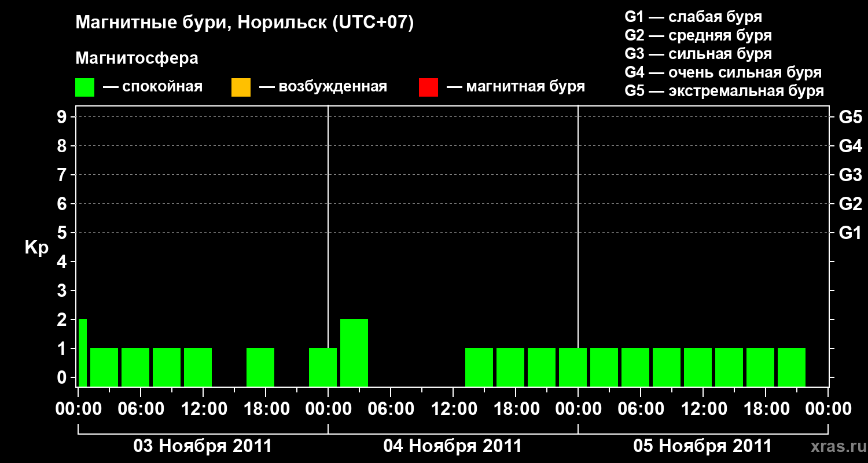
Task: Click the narrow Kp 2 bar at the chart start
Action: pos(83,352)
